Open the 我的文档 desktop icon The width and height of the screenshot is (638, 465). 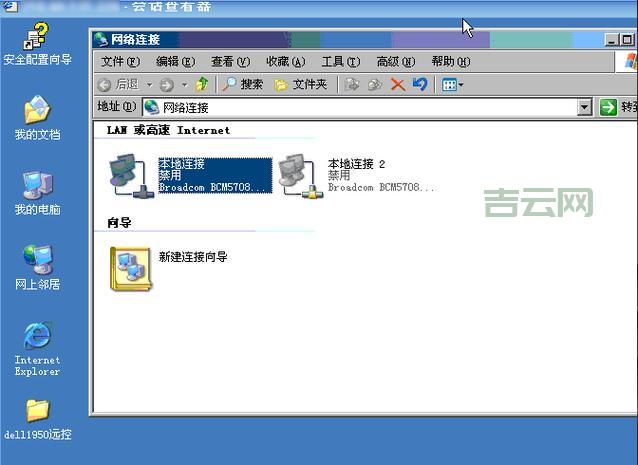coord(37,118)
